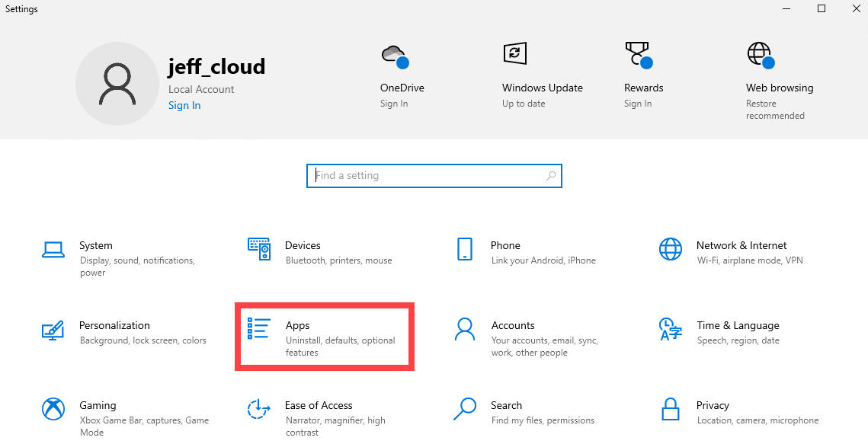The image size is (868, 444).
Task: Click the search magnifier in the search box
Action: (550, 175)
